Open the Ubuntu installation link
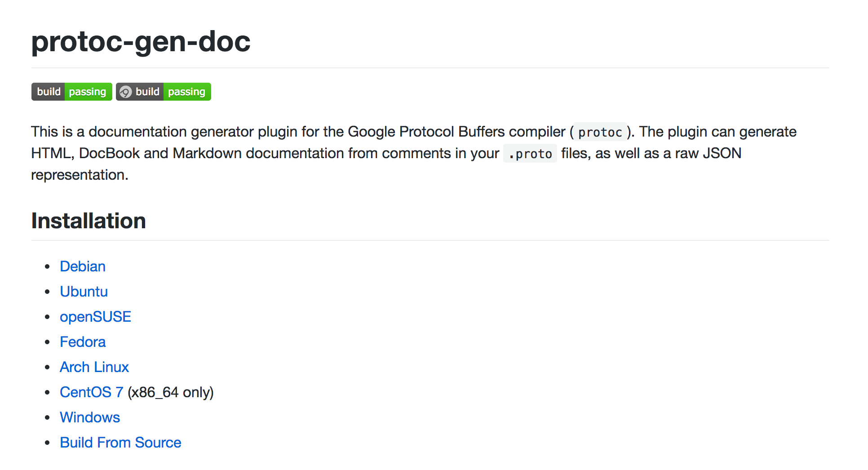Viewport: 868px width, 470px height. [84, 292]
